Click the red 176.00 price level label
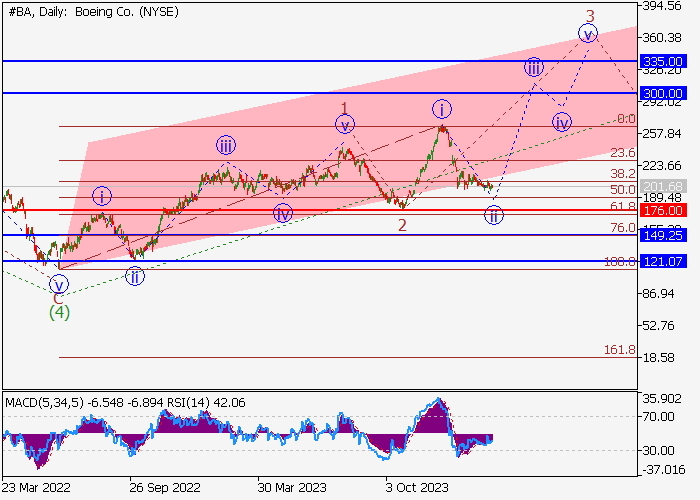 pyautogui.click(x=663, y=210)
